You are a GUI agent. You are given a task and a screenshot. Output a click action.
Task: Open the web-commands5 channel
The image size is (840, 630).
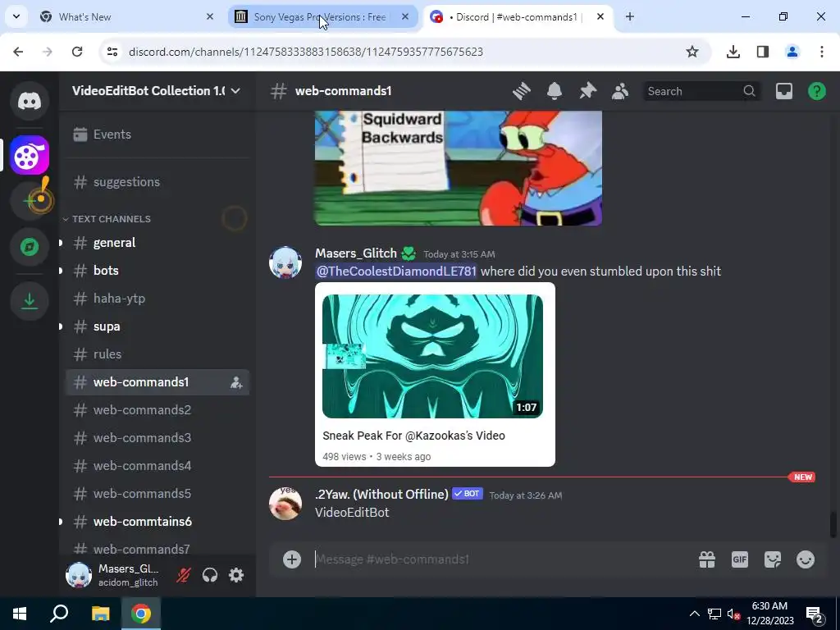(157, 493)
